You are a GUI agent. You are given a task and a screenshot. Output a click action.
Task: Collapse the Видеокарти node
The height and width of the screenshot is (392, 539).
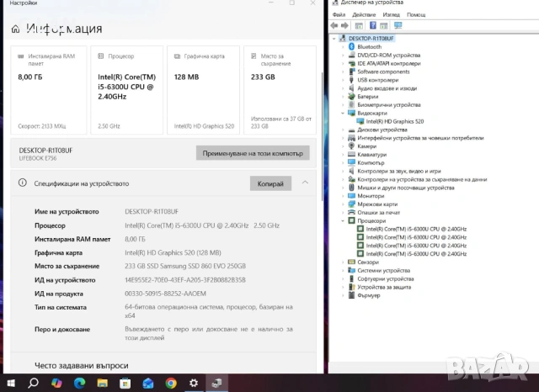[343, 113]
